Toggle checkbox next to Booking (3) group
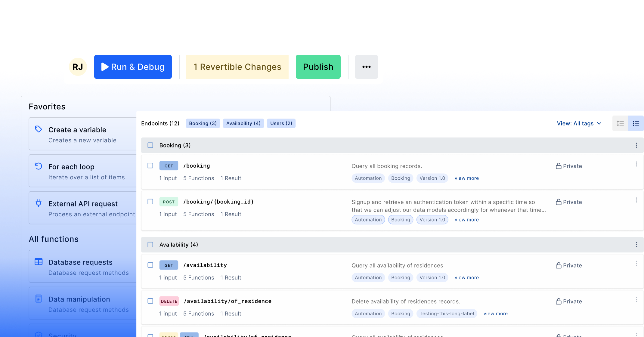Viewport: 644px width, 337px height. pos(150,145)
